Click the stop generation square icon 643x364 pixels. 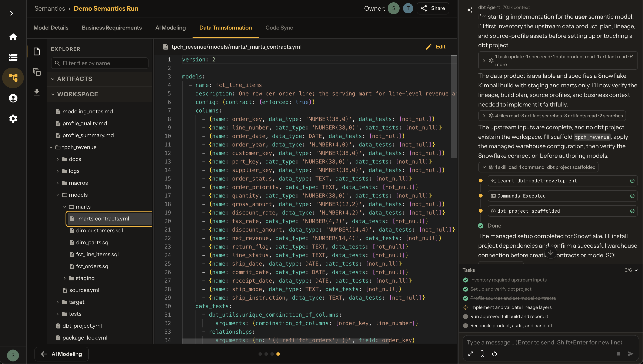[x=618, y=354]
